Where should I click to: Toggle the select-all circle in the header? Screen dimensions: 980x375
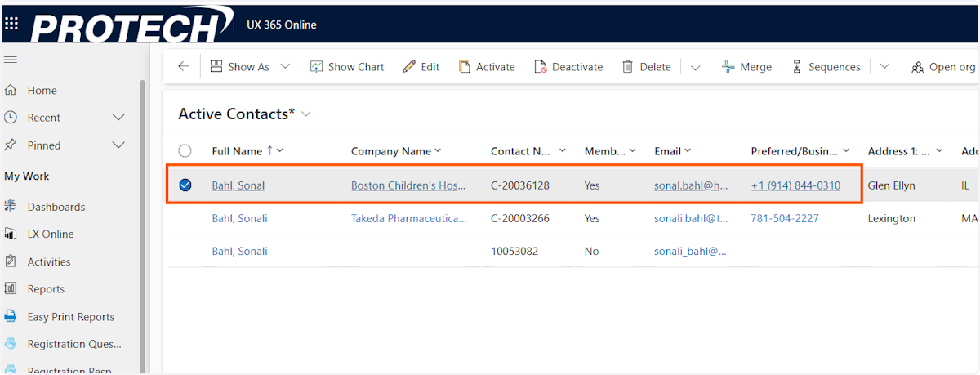pos(185,151)
